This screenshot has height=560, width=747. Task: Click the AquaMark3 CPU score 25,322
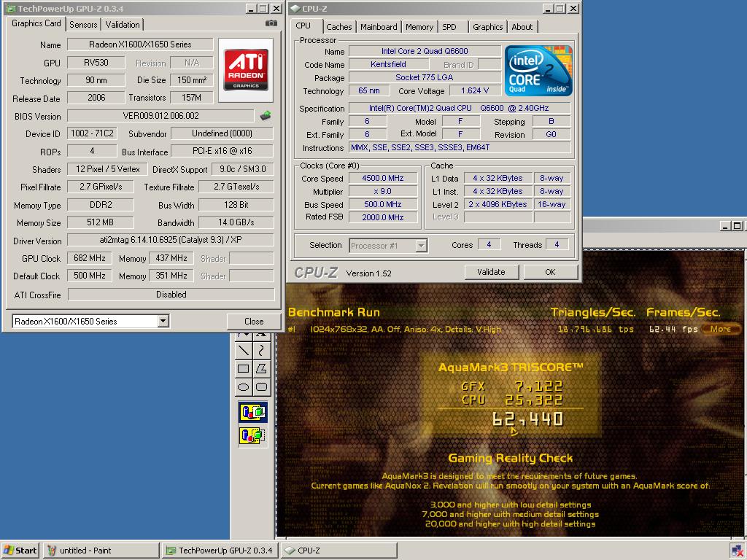click(533, 400)
